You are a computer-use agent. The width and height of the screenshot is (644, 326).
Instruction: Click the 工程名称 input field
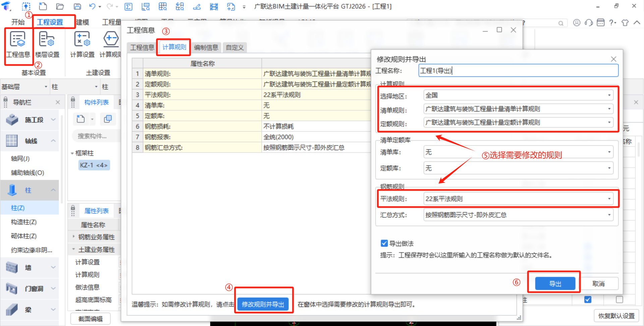point(518,71)
